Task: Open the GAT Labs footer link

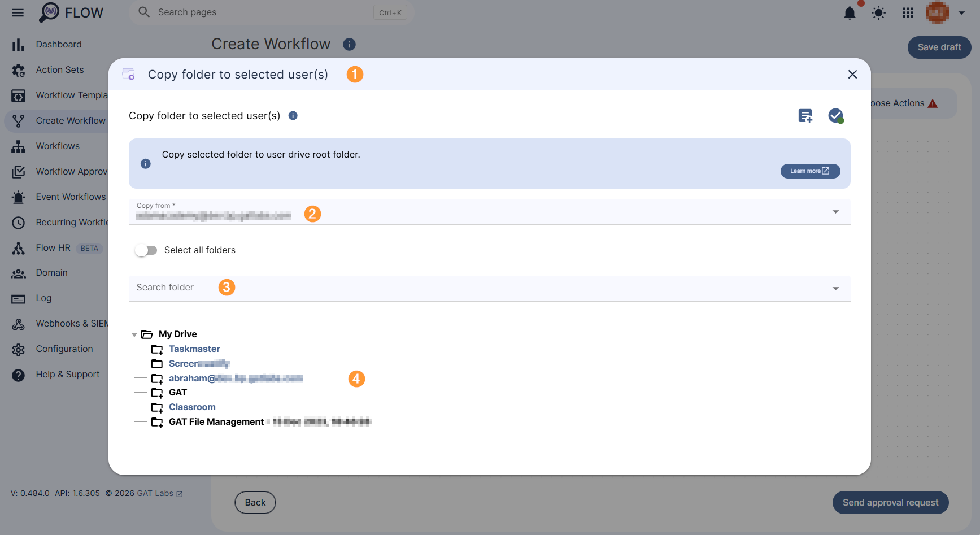Action: (x=155, y=494)
